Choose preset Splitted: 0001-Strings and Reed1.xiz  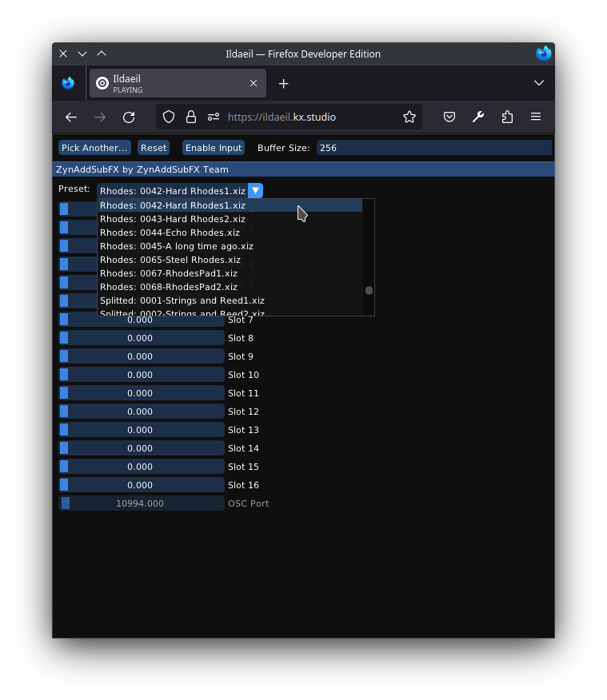coord(230,300)
